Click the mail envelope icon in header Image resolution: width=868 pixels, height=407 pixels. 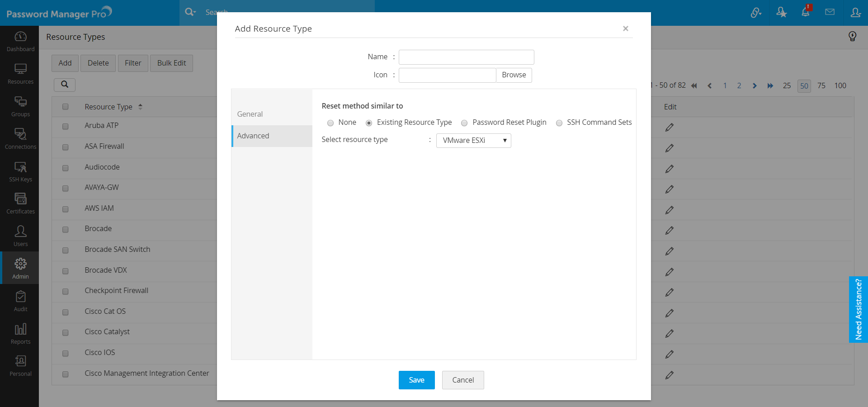click(830, 12)
